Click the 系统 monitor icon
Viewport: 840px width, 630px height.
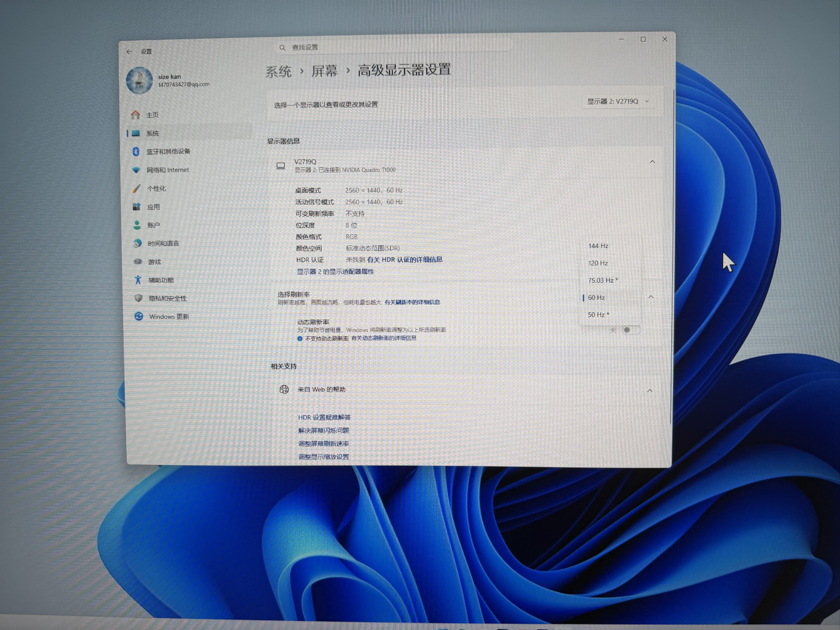(x=136, y=133)
